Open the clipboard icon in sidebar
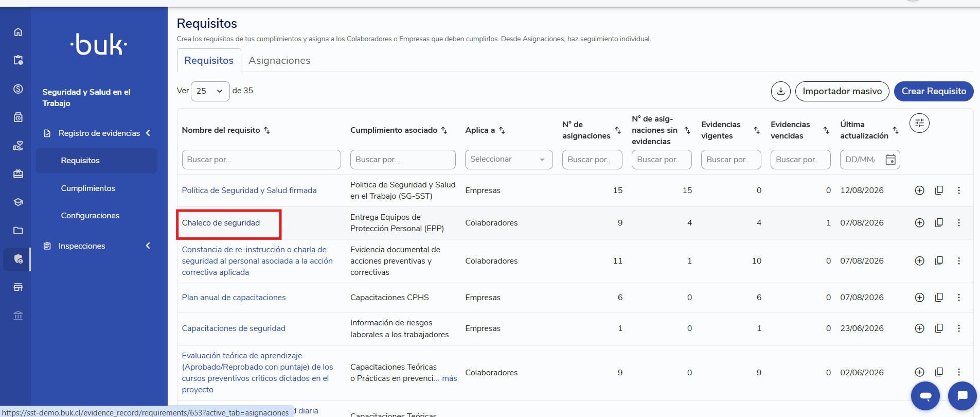Viewport: 980px width, 417px height. pos(18,60)
